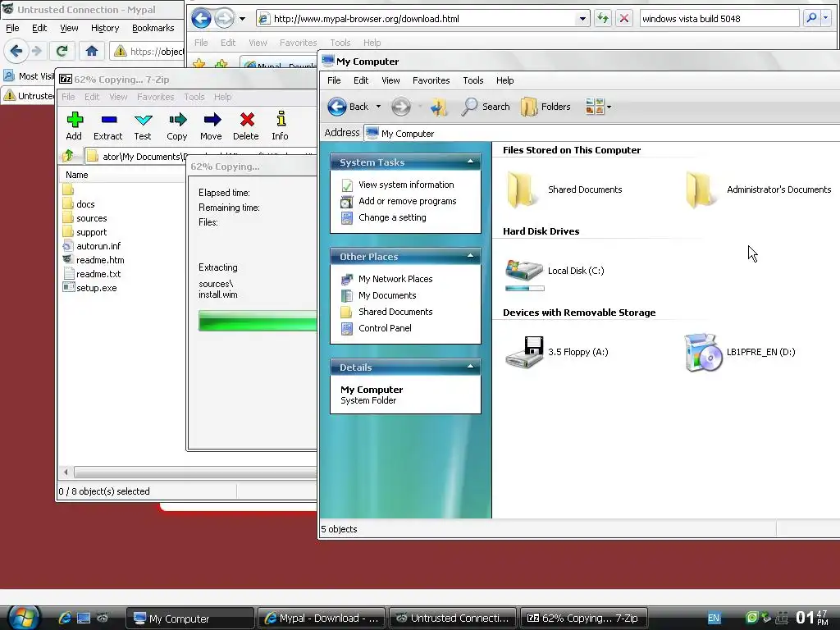
Task: Click the Extract icon in 7-Zip
Action: [x=109, y=120]
